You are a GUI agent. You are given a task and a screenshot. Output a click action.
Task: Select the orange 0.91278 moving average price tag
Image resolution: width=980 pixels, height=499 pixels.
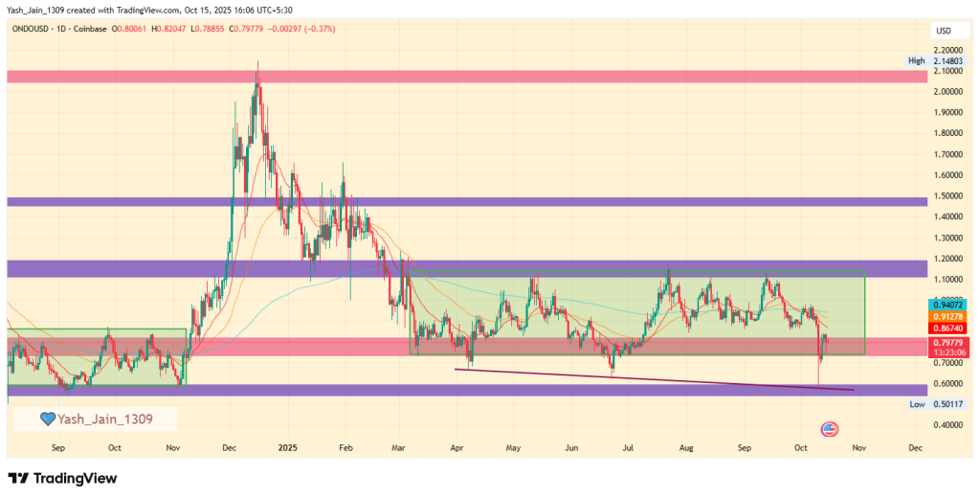pos(949,316)
